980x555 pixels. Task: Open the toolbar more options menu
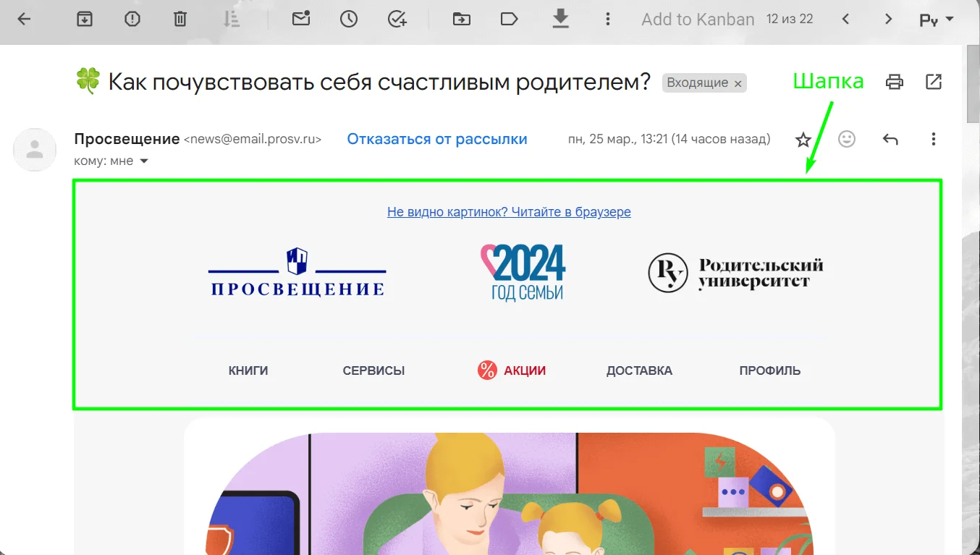coord(608,20)
